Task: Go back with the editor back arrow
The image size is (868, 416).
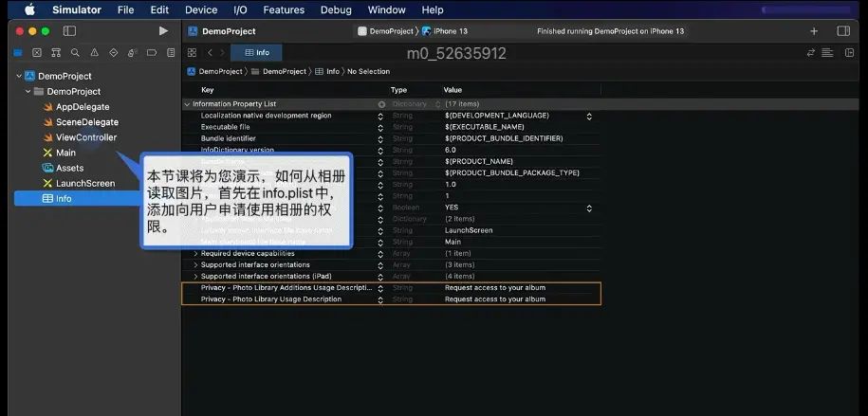Action: pos(210,52)
